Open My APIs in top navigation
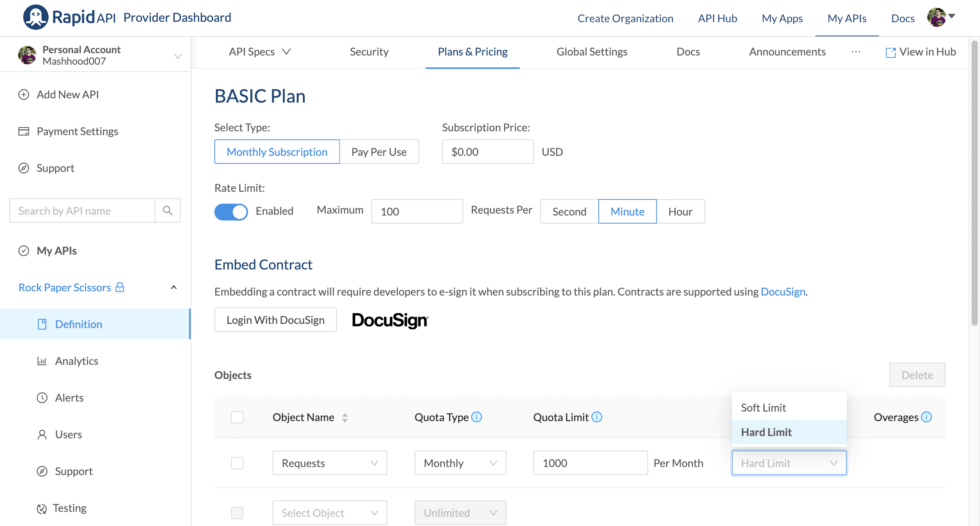The height and width of the screenshot is (526, 980). tap(847, 18)
